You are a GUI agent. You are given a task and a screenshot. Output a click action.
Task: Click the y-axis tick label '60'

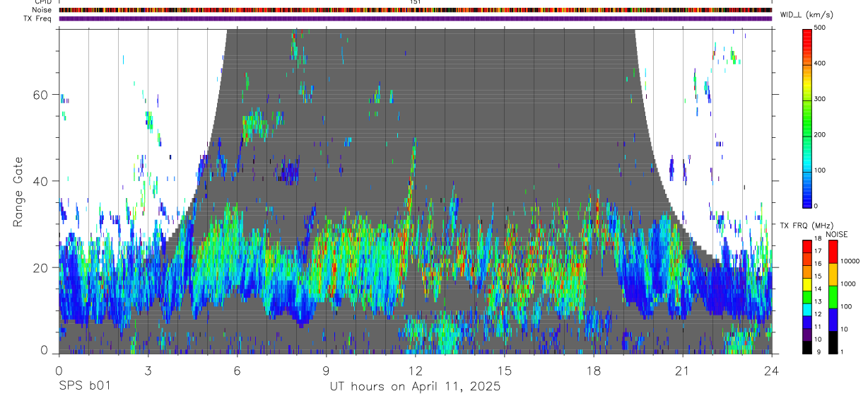(x=42, y=95)
